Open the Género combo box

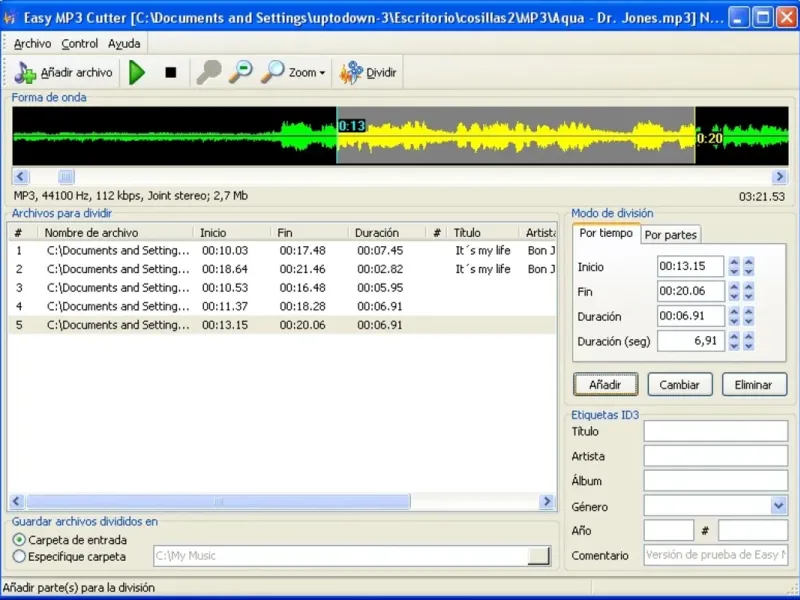click(x=779, y=506)
